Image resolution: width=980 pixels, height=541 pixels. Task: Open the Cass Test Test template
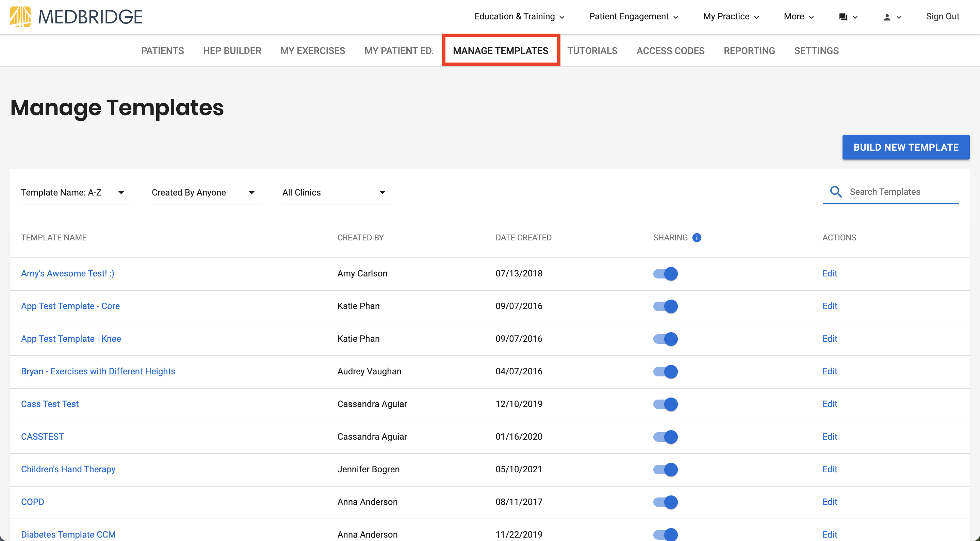point(50,404)
